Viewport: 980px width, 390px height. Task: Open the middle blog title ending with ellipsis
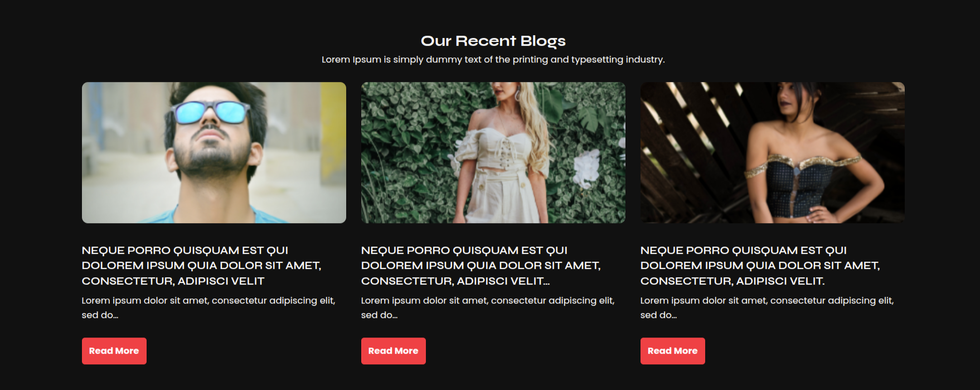481,266
